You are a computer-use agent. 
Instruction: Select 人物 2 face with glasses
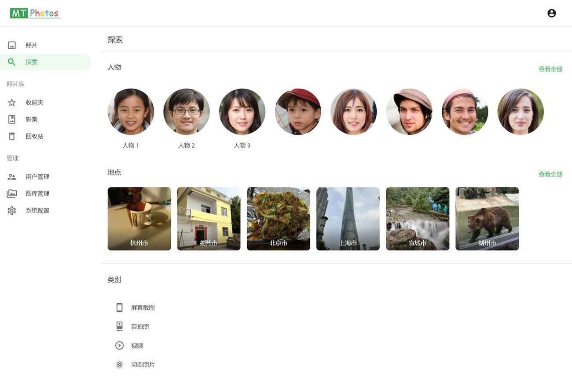click(x=187, y=112)
